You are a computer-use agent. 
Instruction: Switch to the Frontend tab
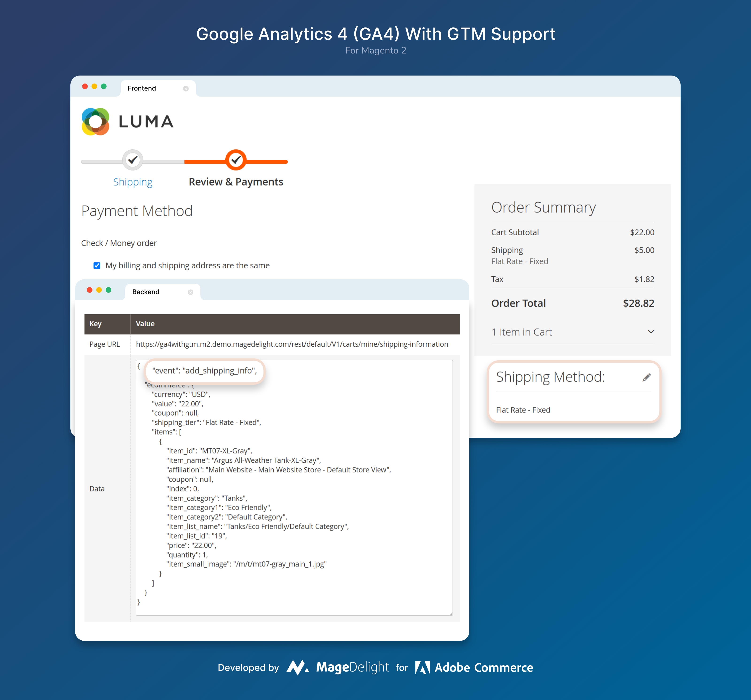coord(158,88)
